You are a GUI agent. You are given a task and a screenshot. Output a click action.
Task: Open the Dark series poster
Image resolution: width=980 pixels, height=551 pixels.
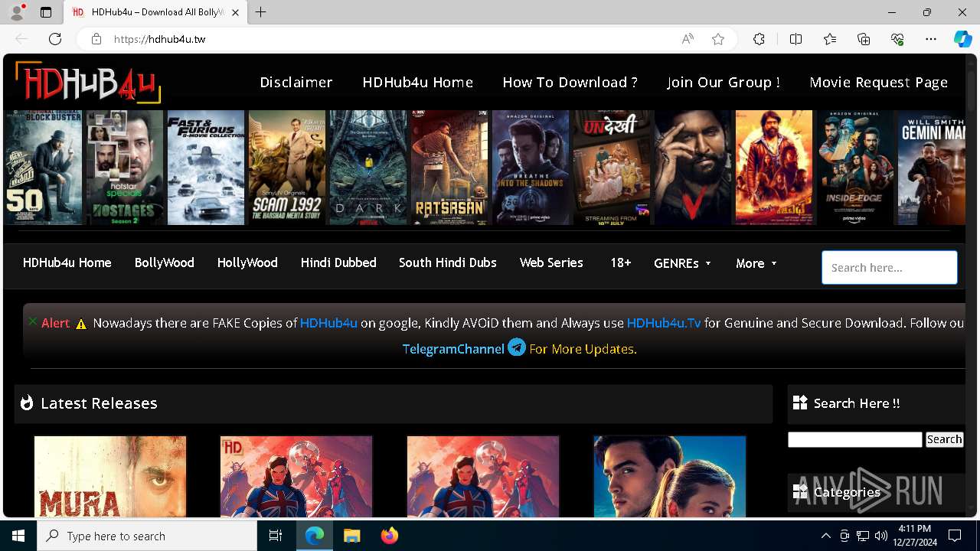368,168
